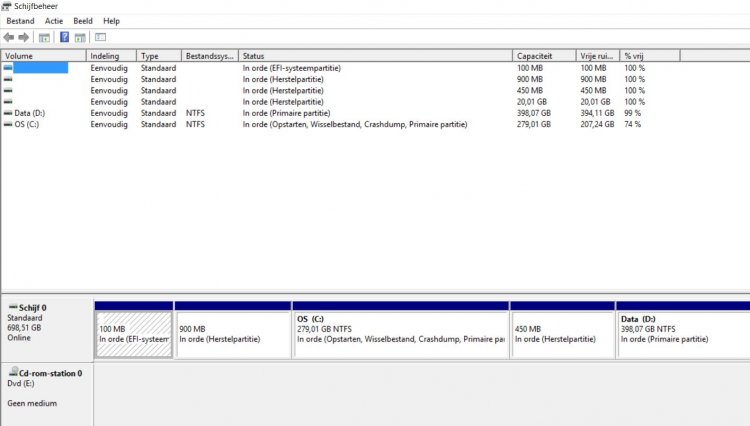The height and width of the screenshot is (426, 750).
Task: Open the Help menu in the menu bar
Action: click(111, 20)
